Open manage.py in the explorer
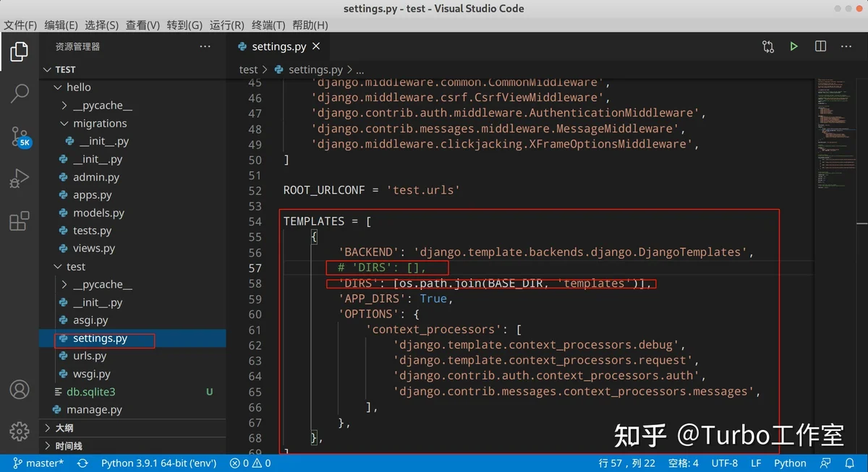Viewport: 868px width, 472px height. [x=132, y=410]
